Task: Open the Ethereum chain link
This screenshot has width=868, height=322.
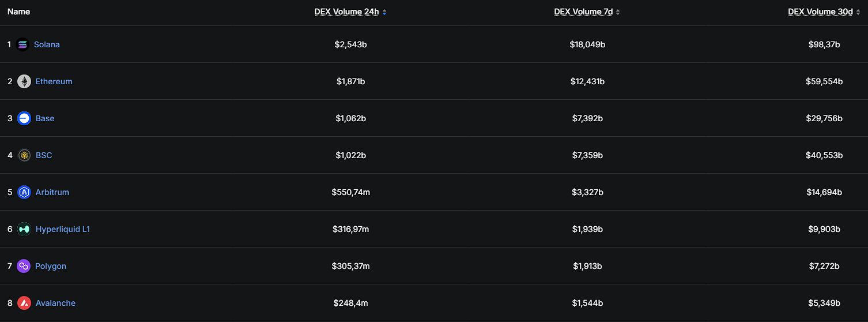Action: 54,81
